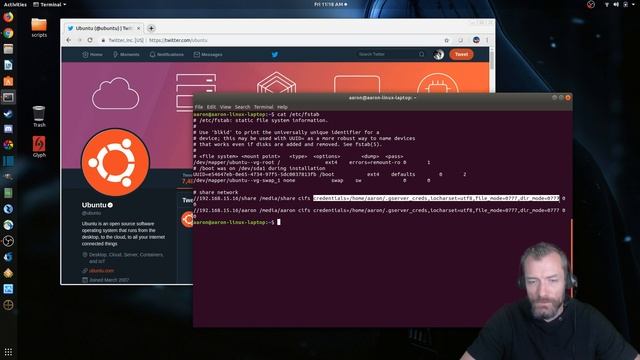The image size is (640, 360).
Task: Open the ubuntu.com profile link
Action: click(101, 271)
